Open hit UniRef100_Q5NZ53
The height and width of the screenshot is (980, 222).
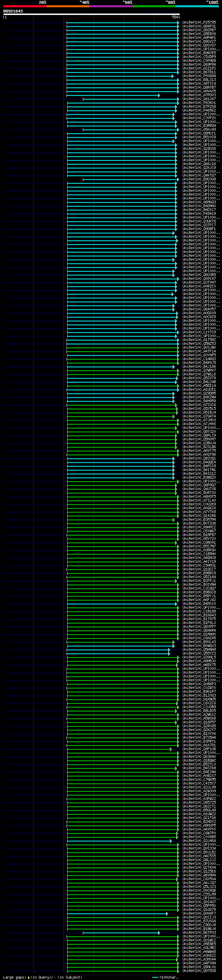(199, 343)
